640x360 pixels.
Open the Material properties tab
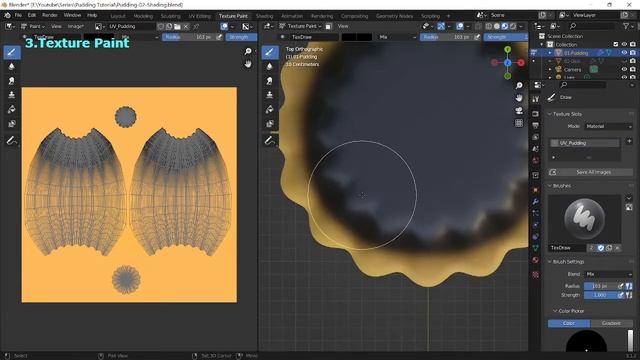coord(536,260)
